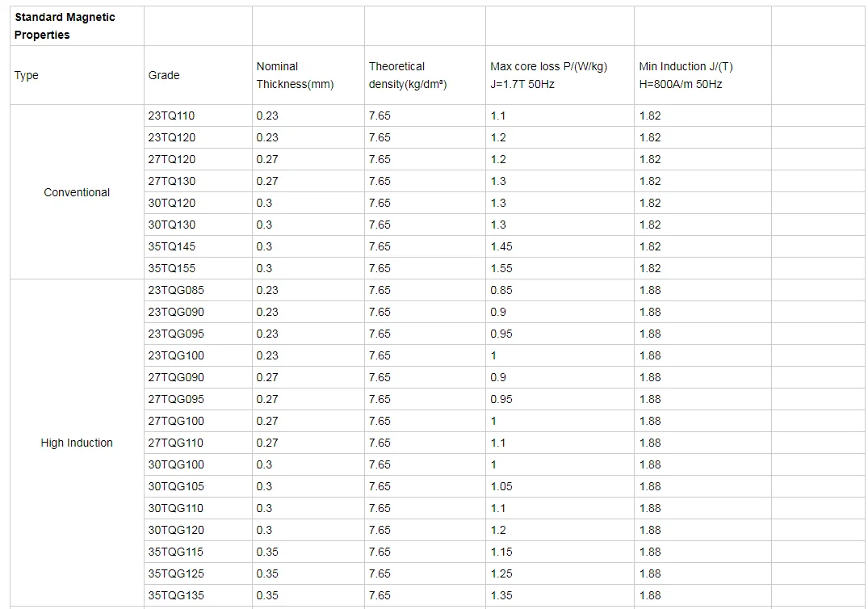The image size is (868, 609).
Task: Click the Standard Magnetic Properties heading cell
Action: [65, 26]
